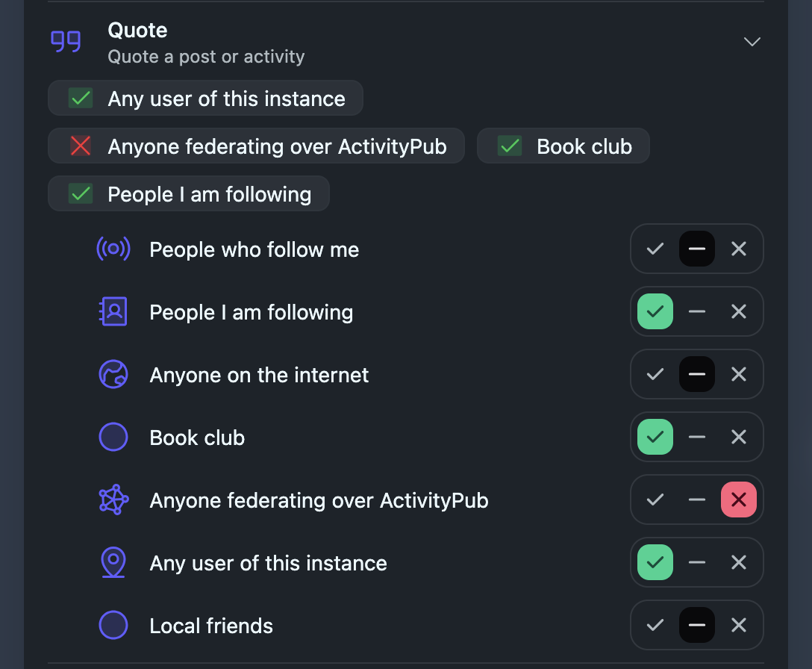Click the network icon for Anyone federating over ActivityPub
Viewport: 812px width, 669px height.
[113, 500]
